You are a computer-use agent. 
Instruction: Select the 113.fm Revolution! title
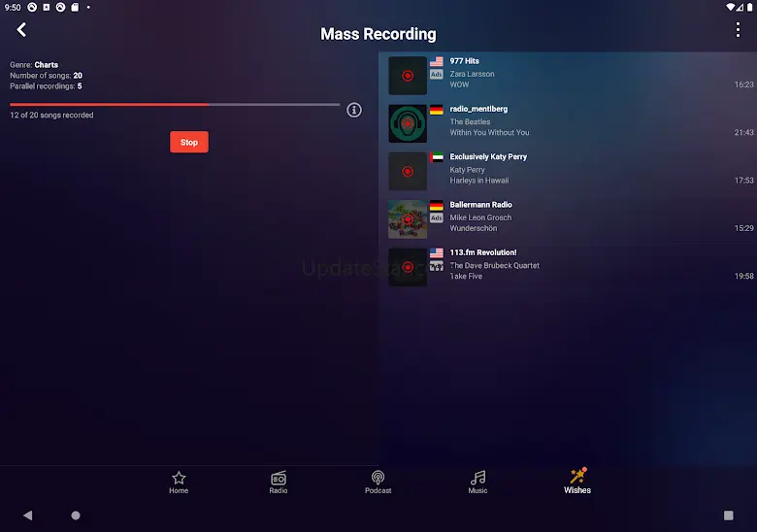point(482,252)
